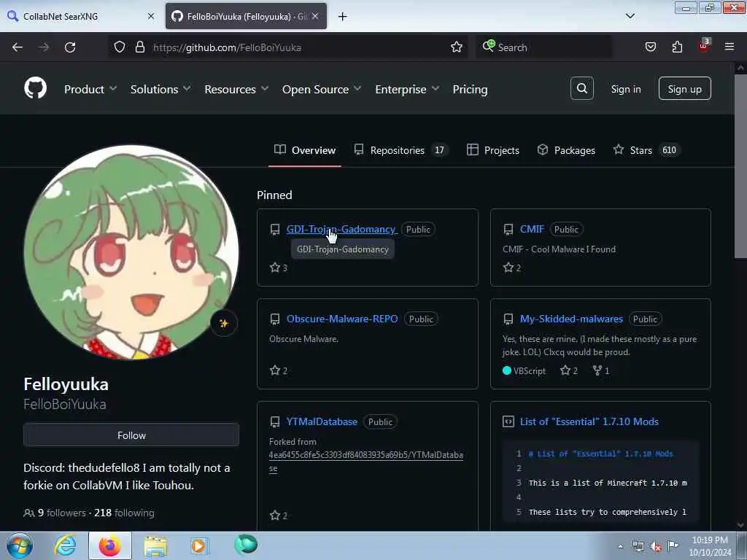Click the Felloyuuka profile avatar image

pos(131,252)
